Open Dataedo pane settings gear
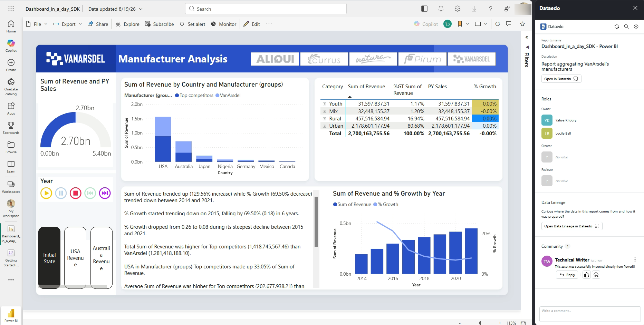Viewport: 644px width, 325px height. coord(636,27)
